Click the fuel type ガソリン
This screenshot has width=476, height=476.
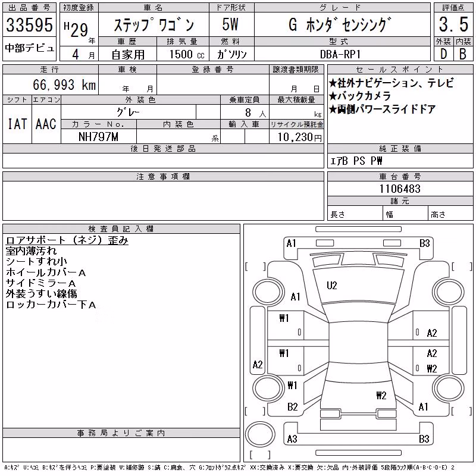(232, 55)
